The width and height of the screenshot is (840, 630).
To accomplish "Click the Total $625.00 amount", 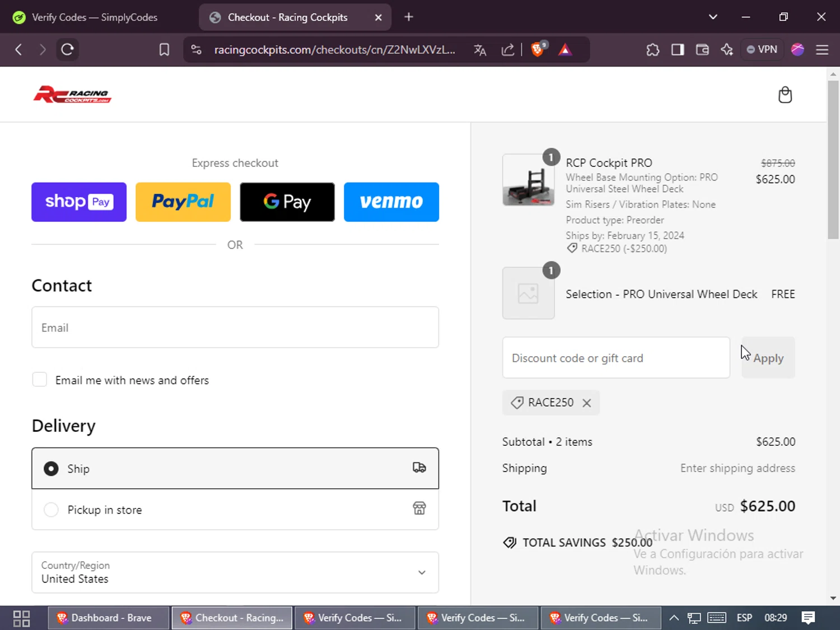I will coord(768,506).
